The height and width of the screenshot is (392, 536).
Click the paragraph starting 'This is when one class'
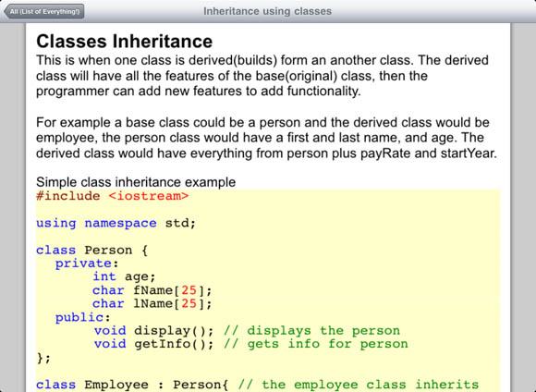[262, 76]
